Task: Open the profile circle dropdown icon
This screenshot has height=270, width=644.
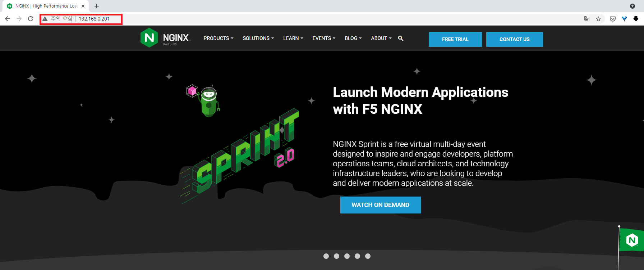Action: point(632,6)
